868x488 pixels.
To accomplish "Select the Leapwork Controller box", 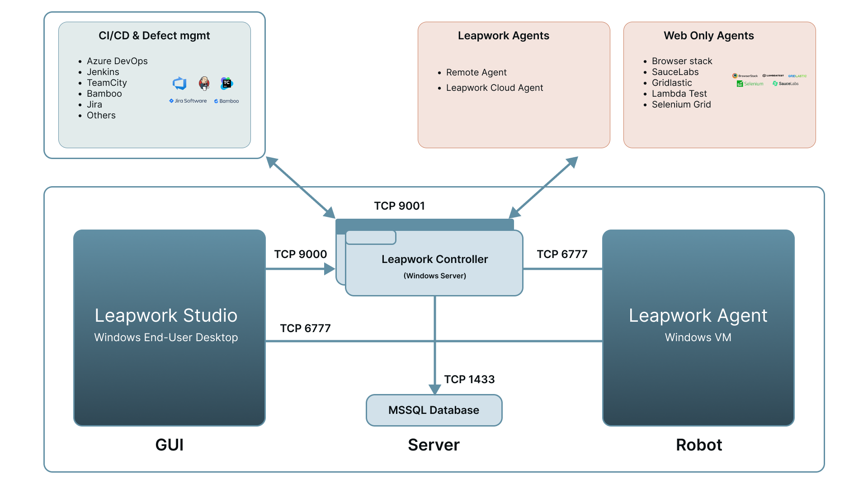I will [434, 263].
